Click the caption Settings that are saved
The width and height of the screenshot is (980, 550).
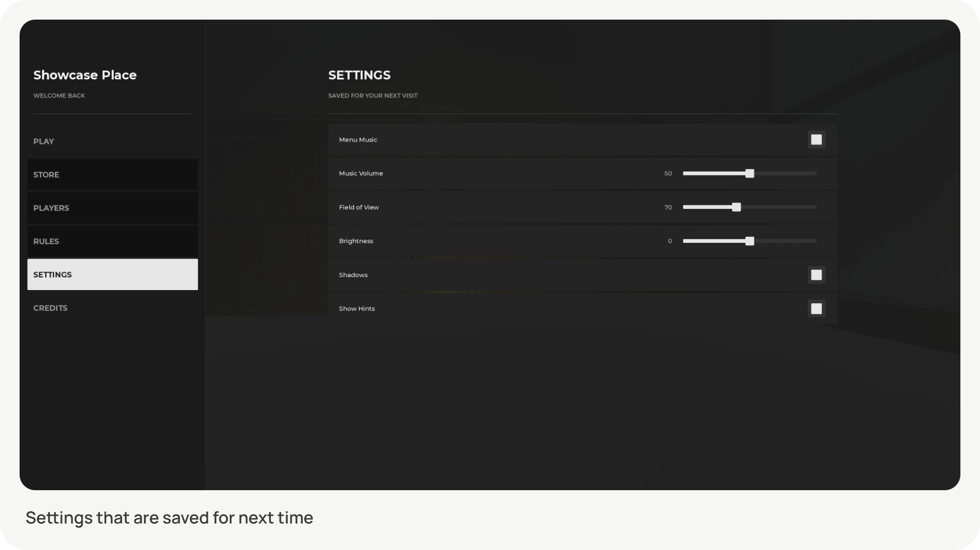170,518
